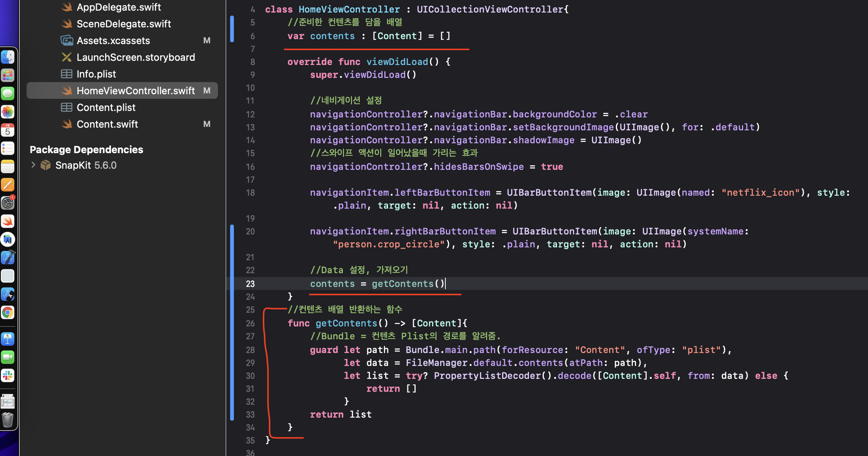Open Finder from the dock
The width and height of the screenshot is (868, 456).
pyautogui.click(x=8, y=57)
